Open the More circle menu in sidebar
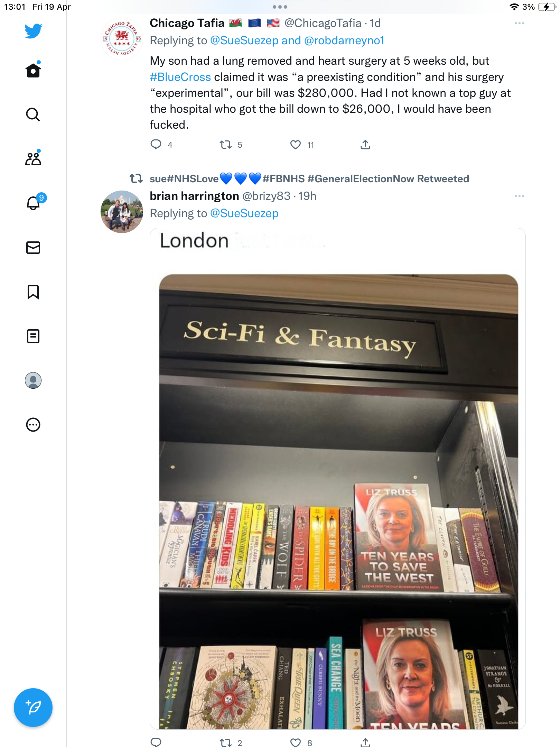This screenshot has height=747, width=560. pyautogui.click(x=33, y=425)
